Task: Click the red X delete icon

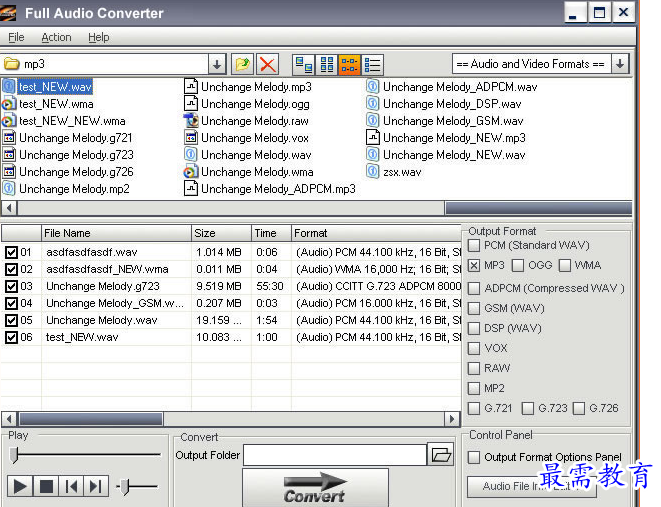Action: click(x=267, y=65)
